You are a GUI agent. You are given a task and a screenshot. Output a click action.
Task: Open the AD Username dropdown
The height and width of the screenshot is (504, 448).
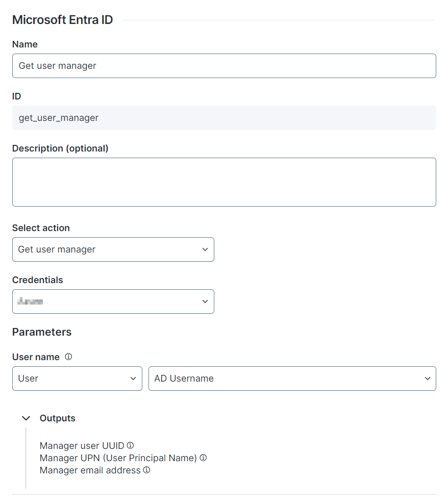[x=292, y=379]
